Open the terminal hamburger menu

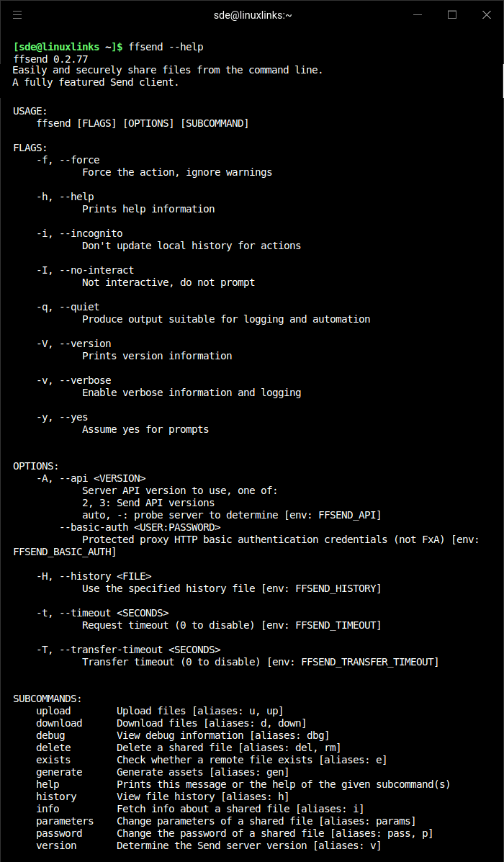pos(17,14)
